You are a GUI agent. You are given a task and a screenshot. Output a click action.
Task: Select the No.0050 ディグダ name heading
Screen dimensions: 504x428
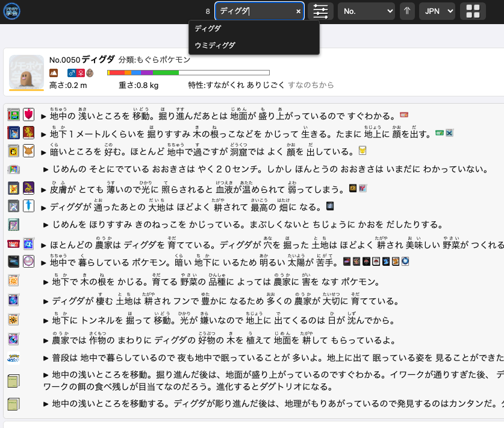82,60
